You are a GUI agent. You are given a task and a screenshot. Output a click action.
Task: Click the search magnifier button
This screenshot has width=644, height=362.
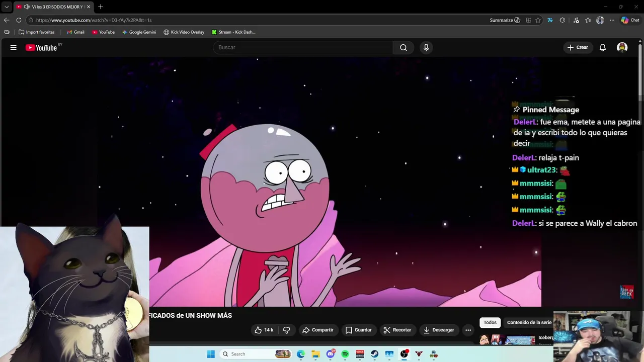(403, 47)
